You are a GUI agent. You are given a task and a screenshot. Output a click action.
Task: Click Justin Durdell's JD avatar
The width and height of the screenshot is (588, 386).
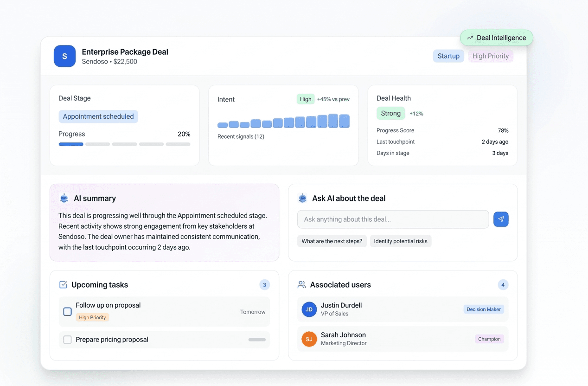[309, 309]
